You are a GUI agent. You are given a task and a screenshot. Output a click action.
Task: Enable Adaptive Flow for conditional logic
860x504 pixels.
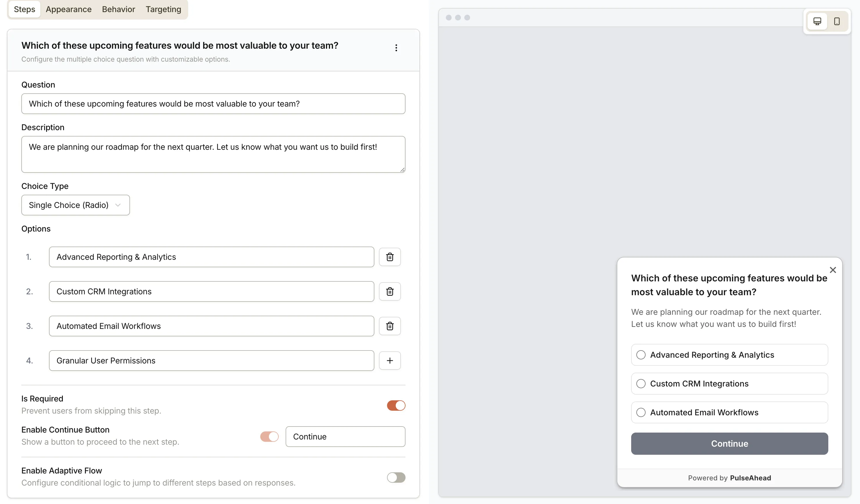pyautogui.click(x=396, y=478)
